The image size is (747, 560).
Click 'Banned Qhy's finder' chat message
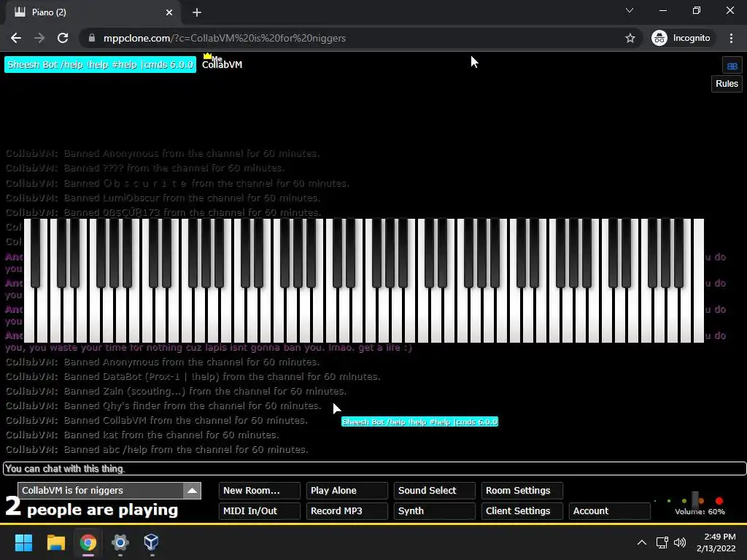[163, 405]
